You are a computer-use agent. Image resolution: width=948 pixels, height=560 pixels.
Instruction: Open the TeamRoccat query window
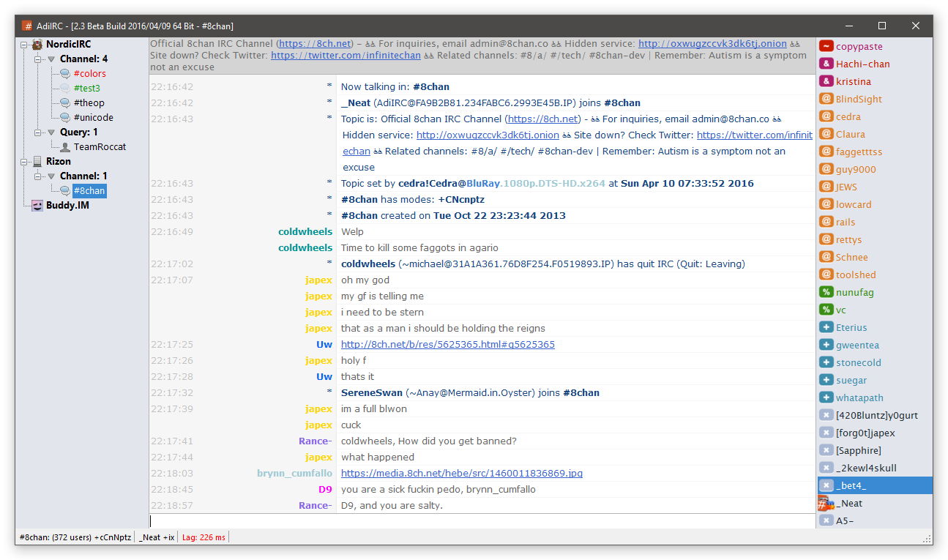pos(100,146)
